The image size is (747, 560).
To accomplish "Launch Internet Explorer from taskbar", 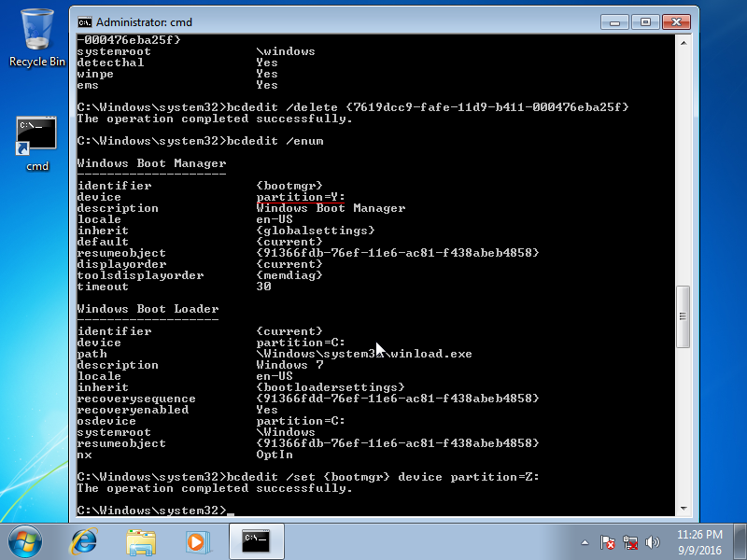I will (84, 541).
